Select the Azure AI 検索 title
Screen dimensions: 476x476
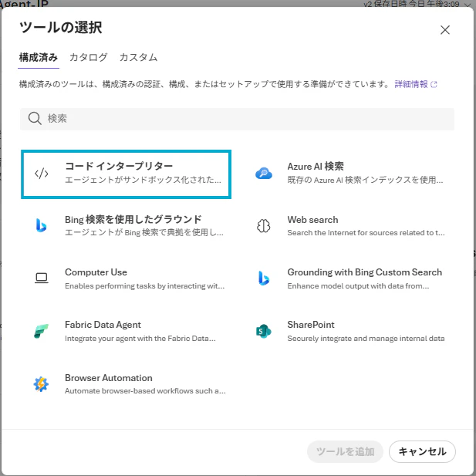point(316,167)
